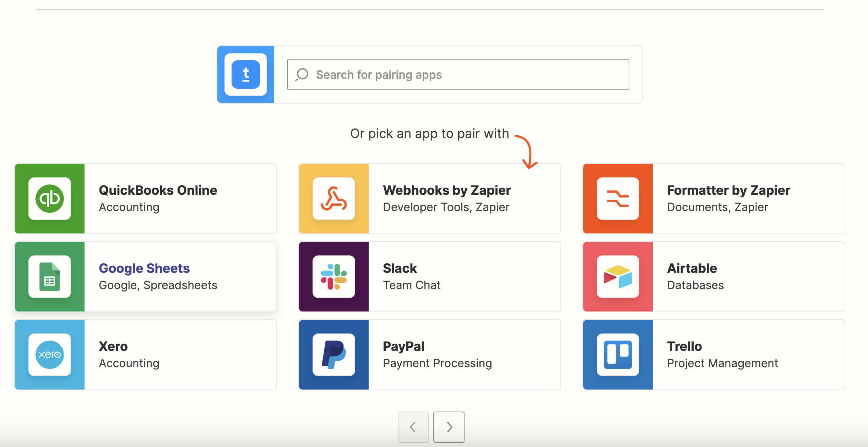
Task: Click 'Developer Tools, Zapier' category text
Action: click(446, 207)
